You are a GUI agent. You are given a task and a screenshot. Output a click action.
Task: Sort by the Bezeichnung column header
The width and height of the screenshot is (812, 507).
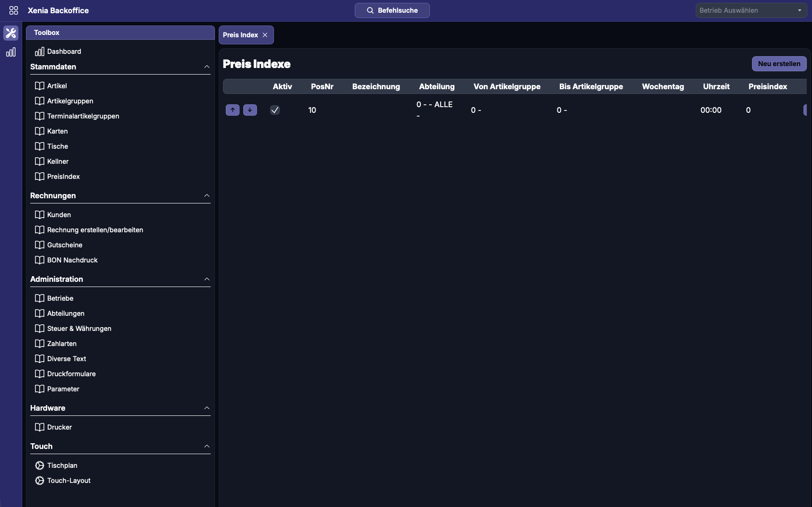[376, 86]
